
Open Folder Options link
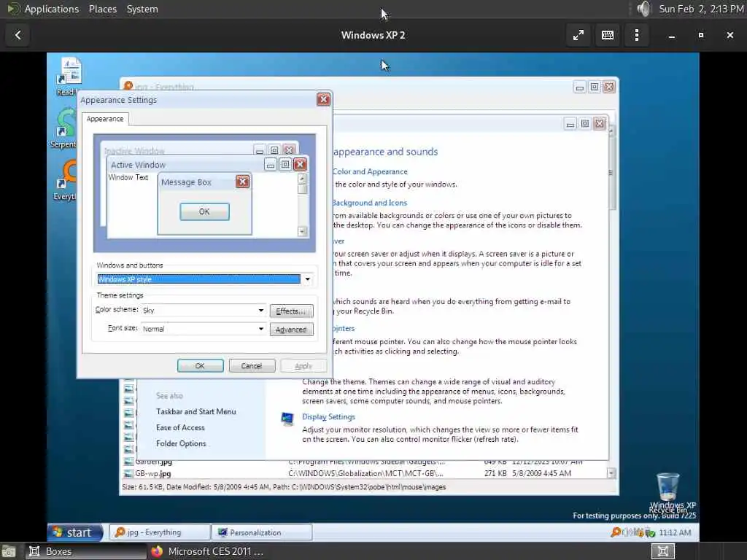click(x=181, y=443)
